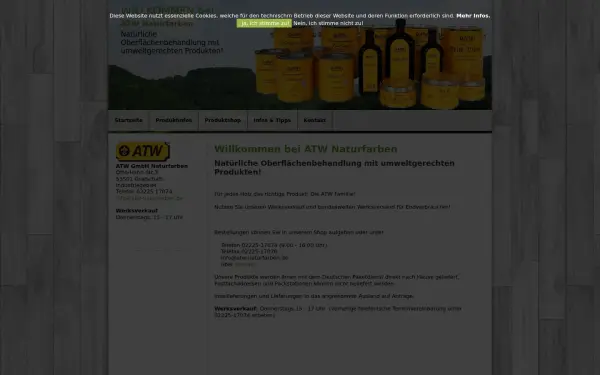Click the sidebar 'Donnerstags 15 - 17 Uhr' text
Screen dimensions: 600x375
pos(149,217)
